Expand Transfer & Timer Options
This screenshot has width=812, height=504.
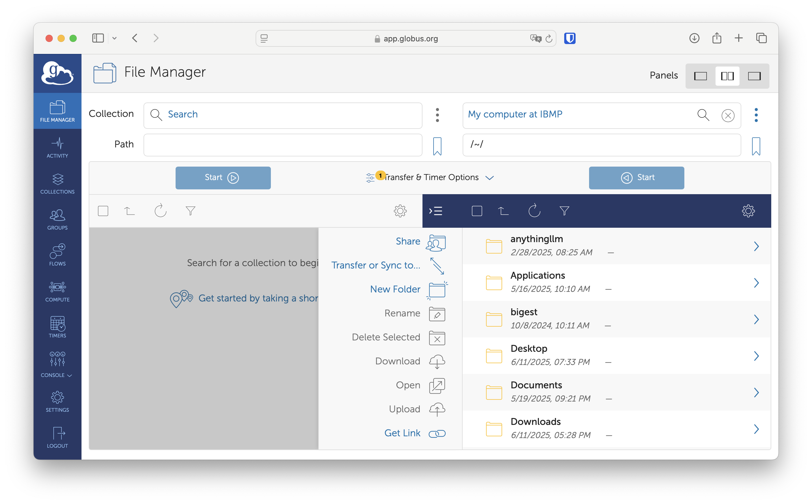tap(430, 177)
